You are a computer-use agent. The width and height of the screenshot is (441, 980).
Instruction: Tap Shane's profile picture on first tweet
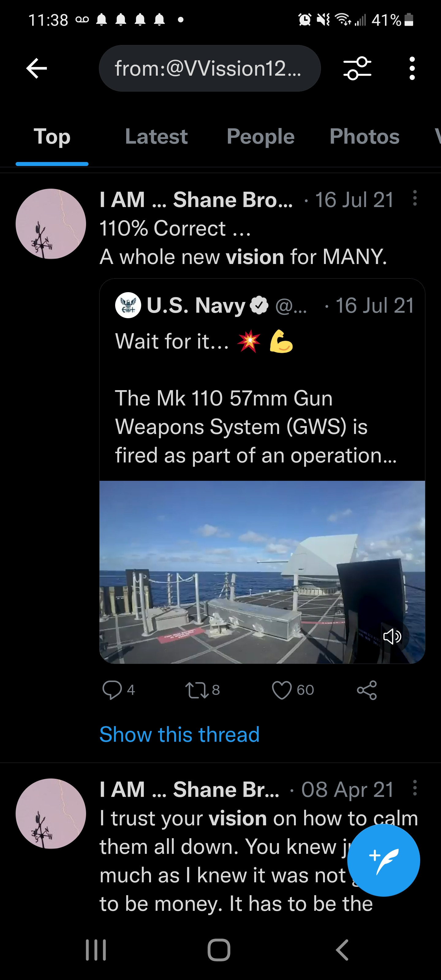51,224
